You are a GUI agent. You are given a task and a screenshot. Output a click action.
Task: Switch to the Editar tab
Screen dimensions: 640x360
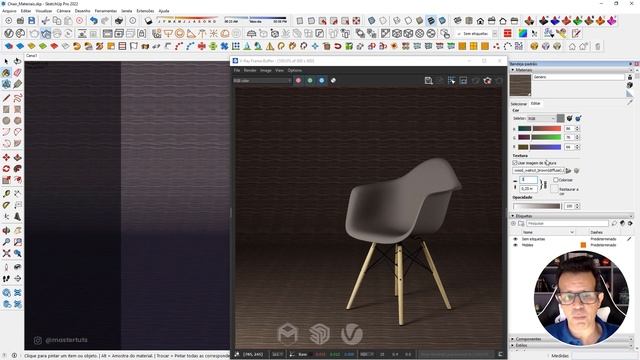point(536,103)
